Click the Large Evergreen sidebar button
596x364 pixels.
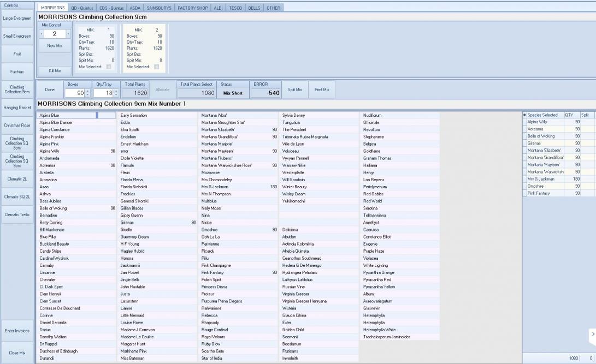17,18
